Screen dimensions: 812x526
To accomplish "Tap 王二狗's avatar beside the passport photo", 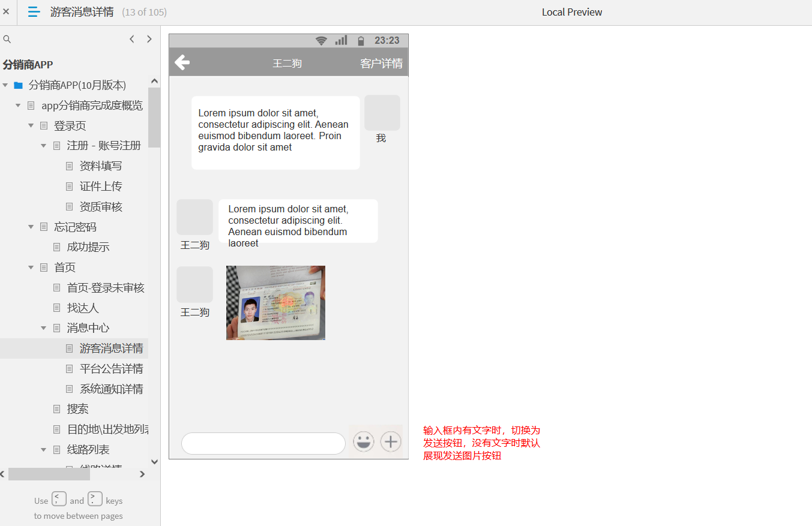I will coord(194,284).
